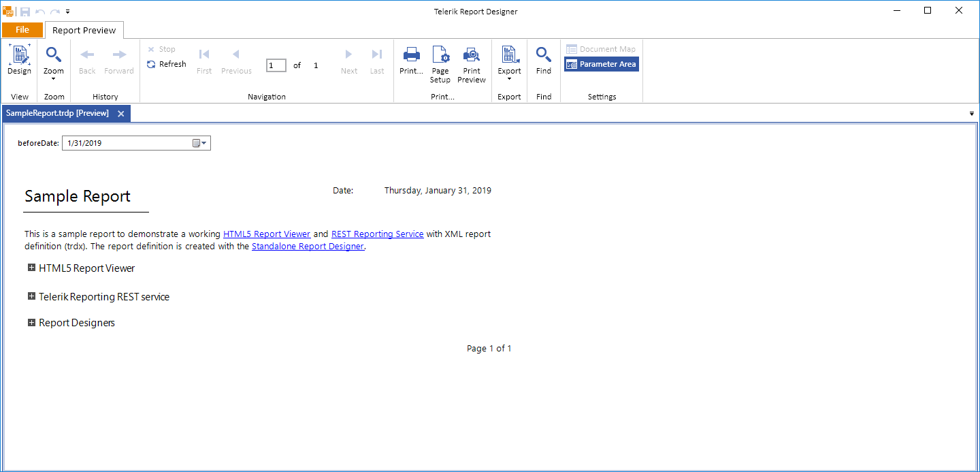Follow the REST Reporting Service link
980x472 pixels.
[378, 234]
